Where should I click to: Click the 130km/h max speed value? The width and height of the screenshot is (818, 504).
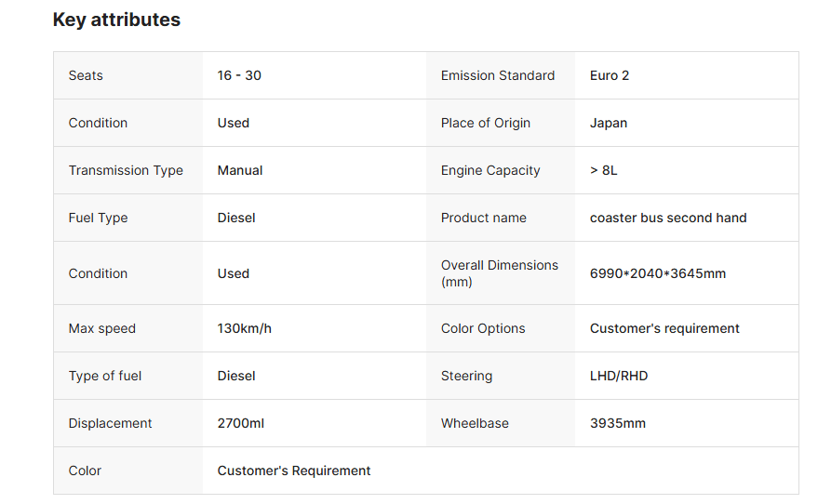coord(244,328)
